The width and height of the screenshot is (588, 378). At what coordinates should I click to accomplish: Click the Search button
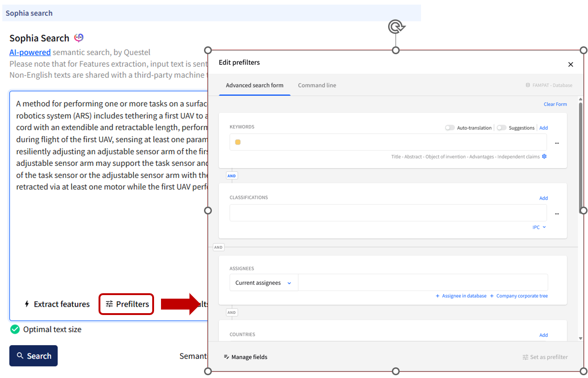click(33, 356)
